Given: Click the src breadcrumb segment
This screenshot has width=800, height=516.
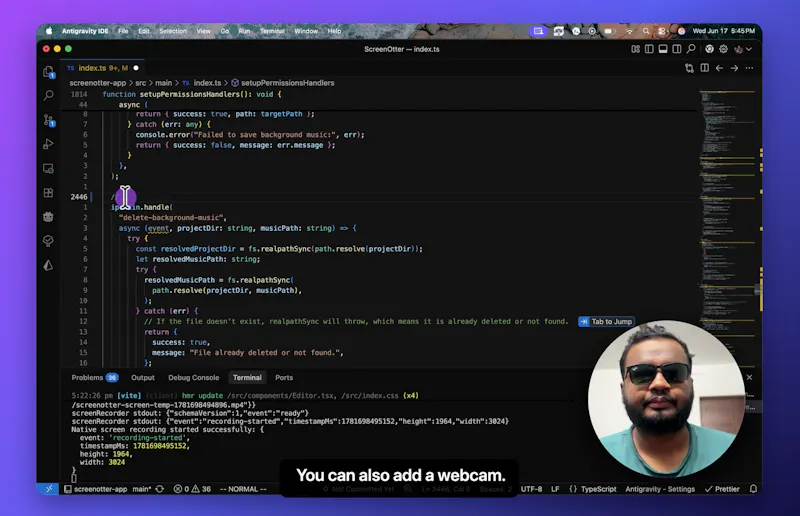Looking at the screenshot, I should pyautogui.click(x=140, y=83).
